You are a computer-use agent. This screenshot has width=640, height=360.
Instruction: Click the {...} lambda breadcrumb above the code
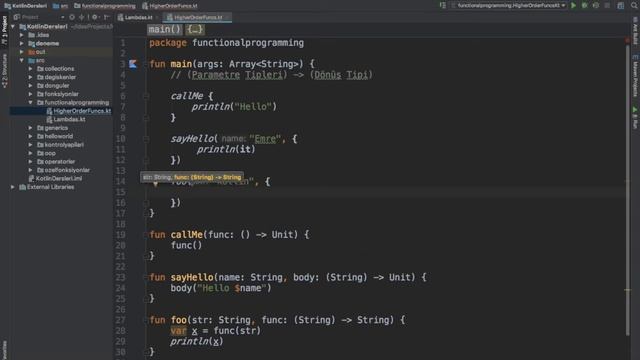pyautogui.click(x=195, y=29)
